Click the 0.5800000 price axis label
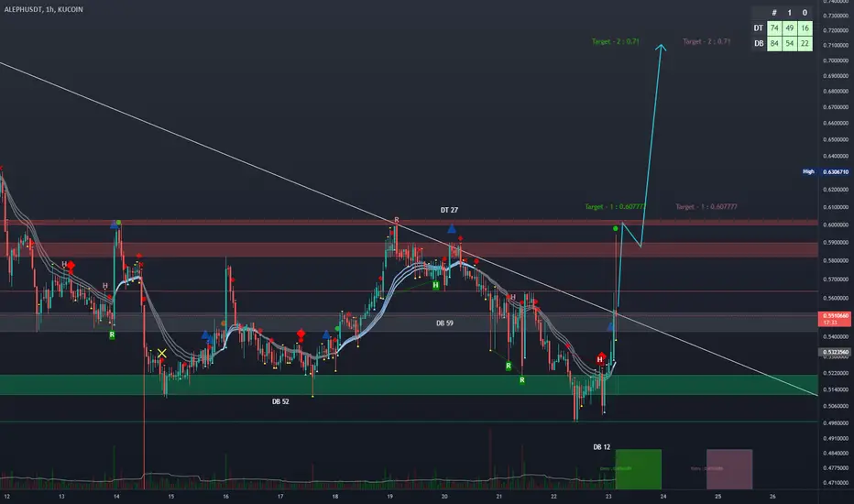Image resolution: width=854 pixels, height=504 pixels. [836, 261]
